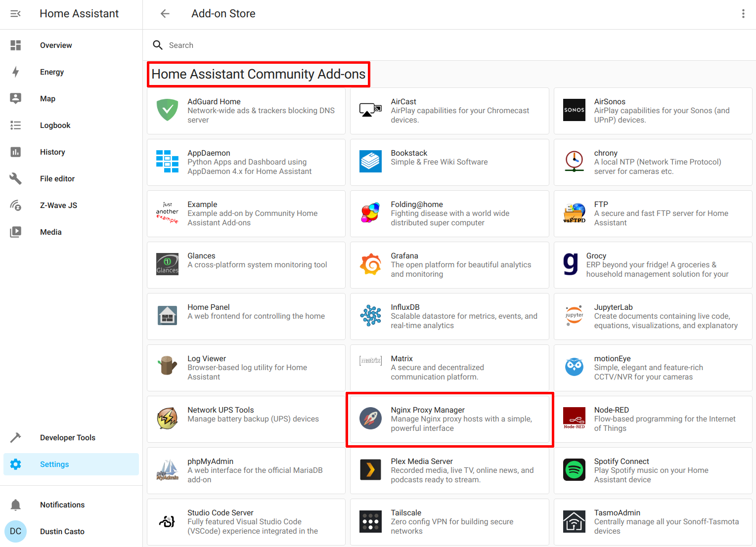The width and height of the screenshot is (756, 547).
Task: Collapse the sidebar menu
Action: pos(15,14)
